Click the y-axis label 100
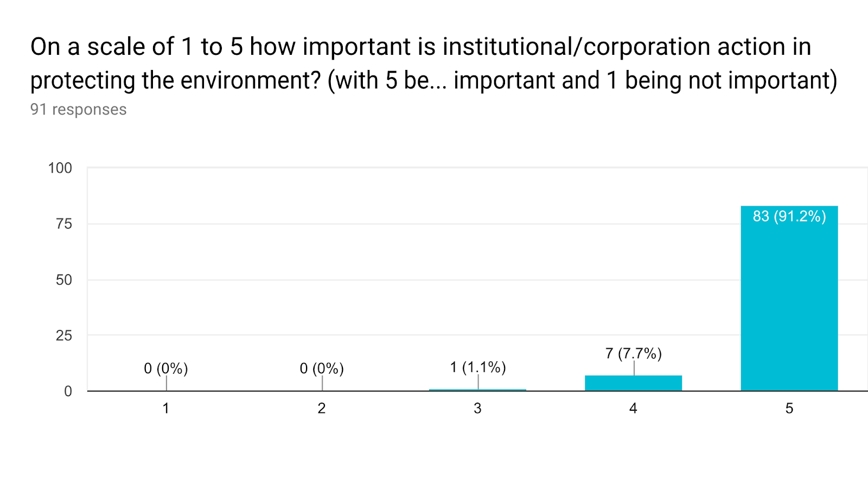Screen dimensions: 868x484 (x=60, y=168)
